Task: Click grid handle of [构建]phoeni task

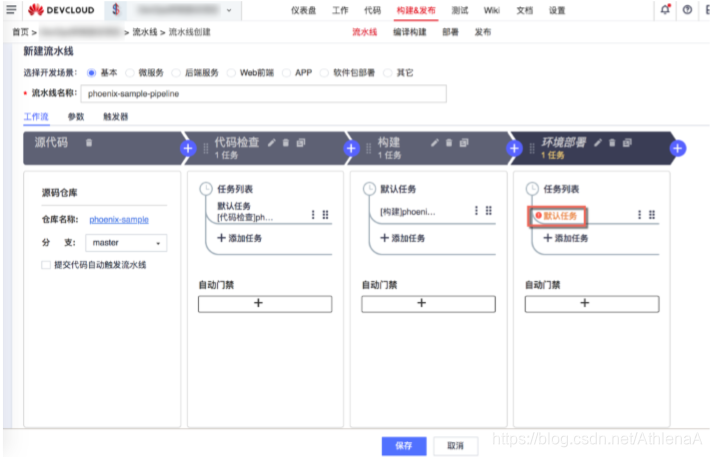Action: pos(489,210)
